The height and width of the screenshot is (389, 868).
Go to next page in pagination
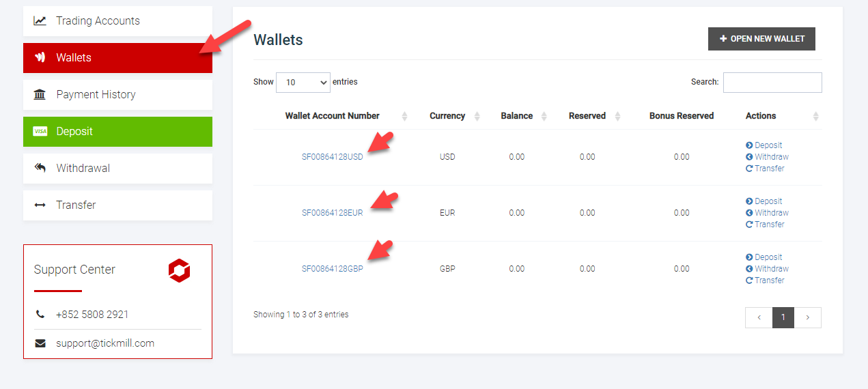tap(808, 317)
